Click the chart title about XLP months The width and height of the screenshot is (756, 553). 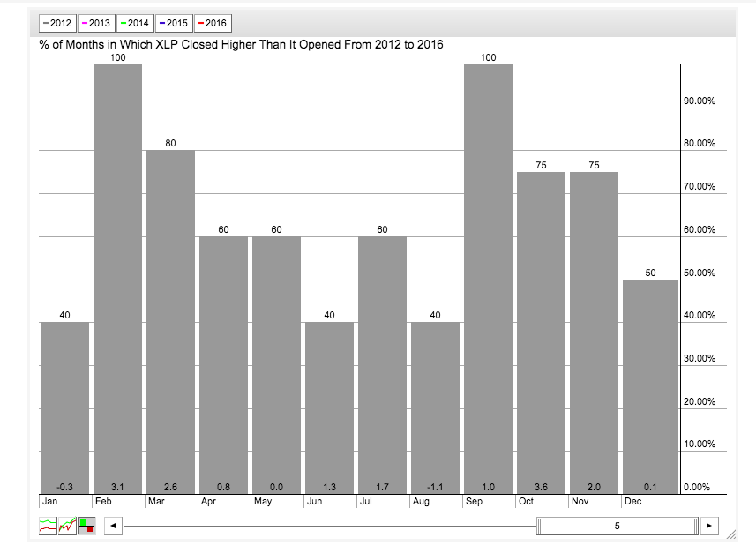point(241,44)
